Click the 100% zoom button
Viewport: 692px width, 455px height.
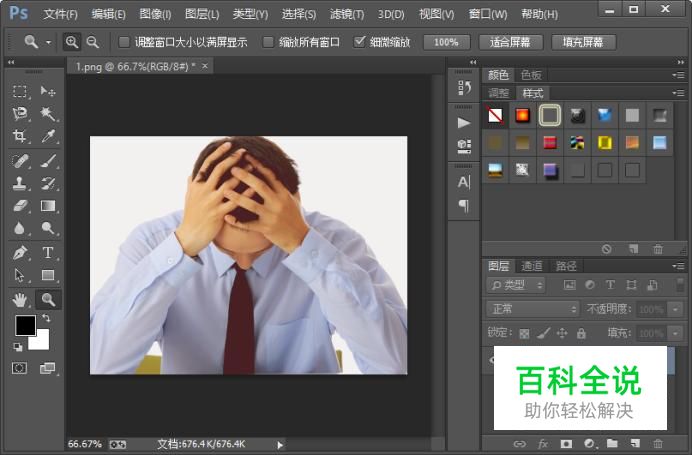click(446, 42)
